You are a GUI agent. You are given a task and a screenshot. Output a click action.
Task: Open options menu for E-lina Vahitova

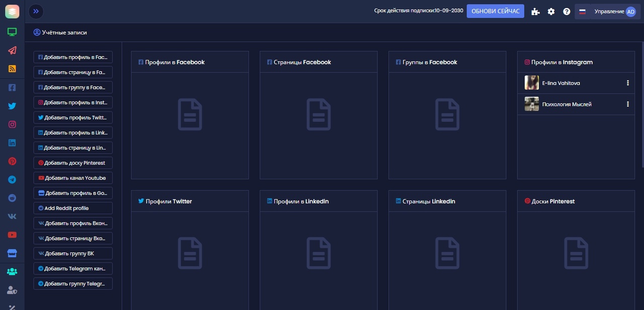(x=627, y=83)
